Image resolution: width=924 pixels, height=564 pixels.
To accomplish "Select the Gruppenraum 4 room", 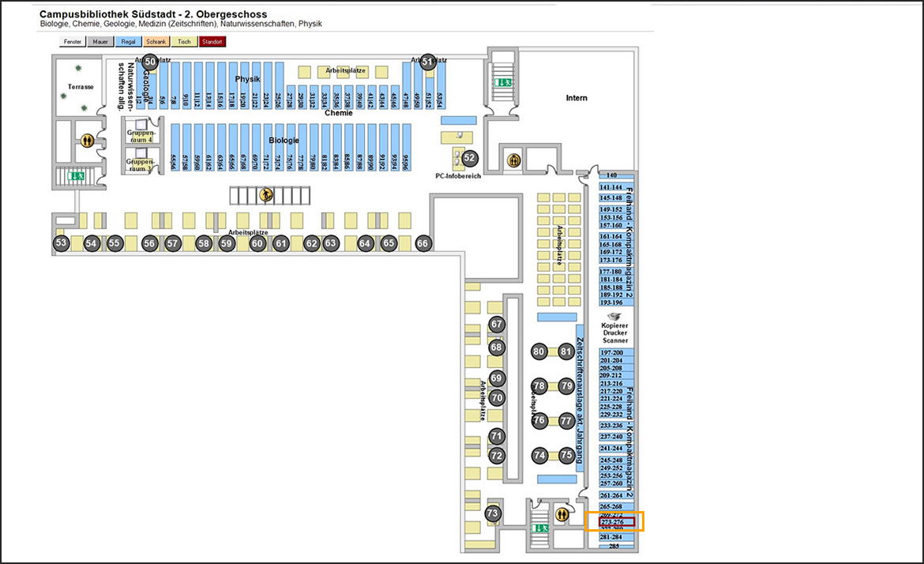I will click(141, 130).
